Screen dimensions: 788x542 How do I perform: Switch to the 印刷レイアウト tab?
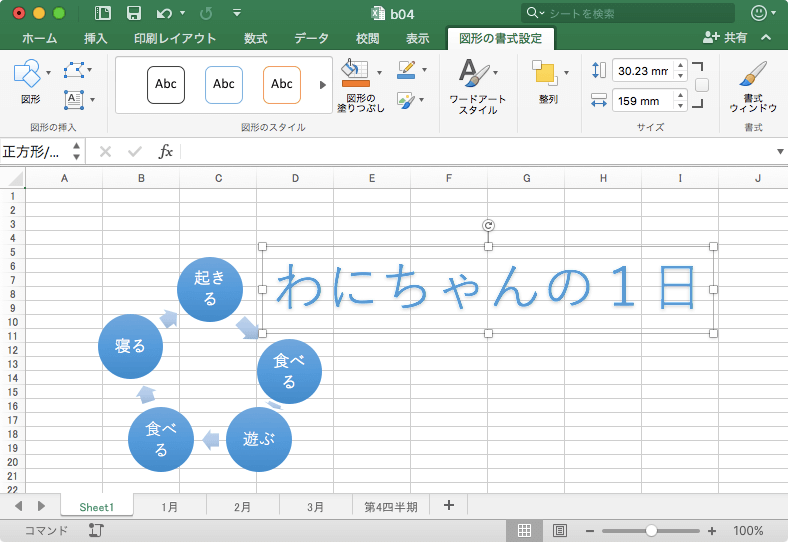pyautogui.click(x=175, y=38)
